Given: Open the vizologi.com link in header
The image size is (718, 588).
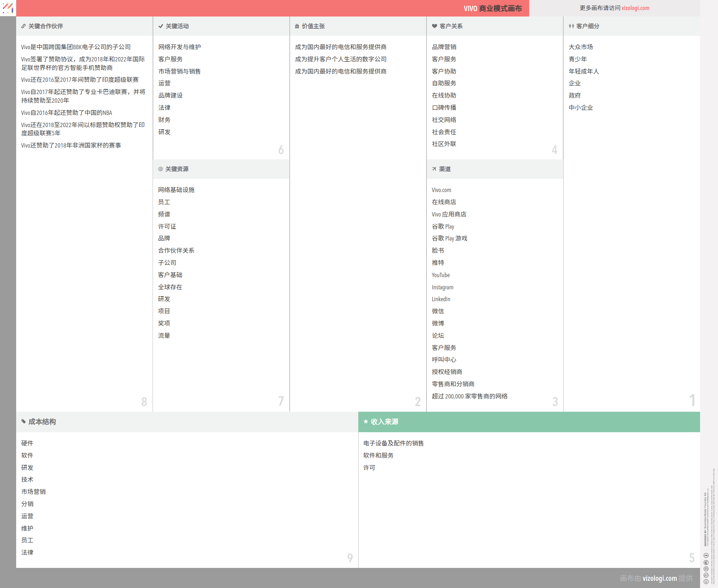Looking at the screenshot, I should 635,8.
